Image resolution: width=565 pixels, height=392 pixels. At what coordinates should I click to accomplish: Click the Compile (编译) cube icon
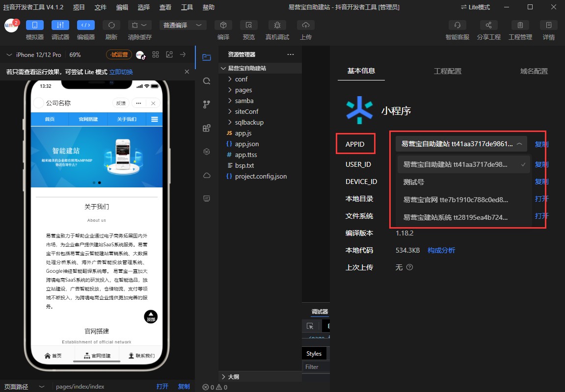tap(223, 25)
